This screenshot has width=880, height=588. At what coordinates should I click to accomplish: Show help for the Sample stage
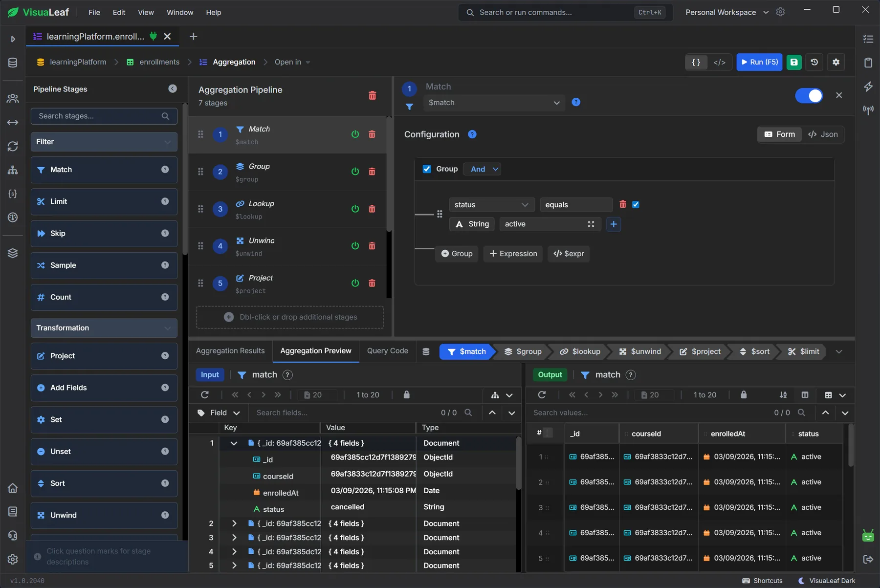[x=165, y=265]
